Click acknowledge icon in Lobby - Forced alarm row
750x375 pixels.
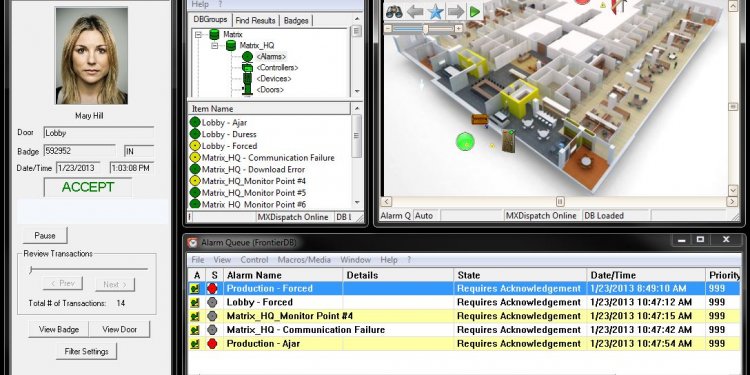coord(195,302)
